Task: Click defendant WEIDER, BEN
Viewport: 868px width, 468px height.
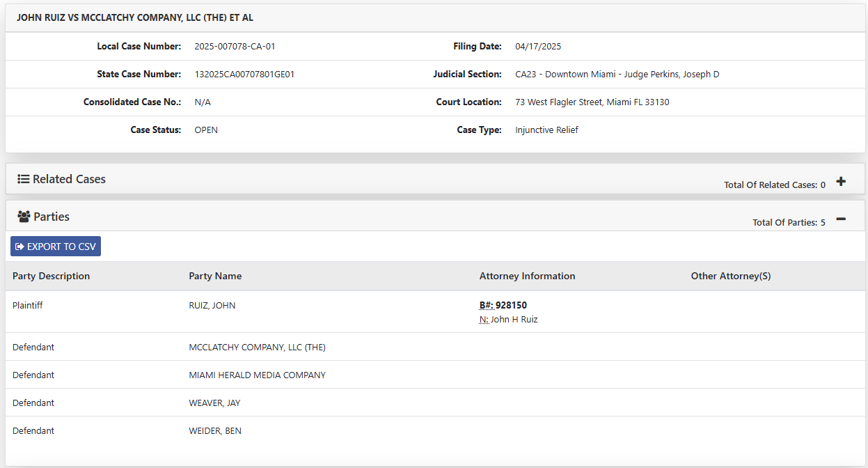Action: click(x=215, y=430)
